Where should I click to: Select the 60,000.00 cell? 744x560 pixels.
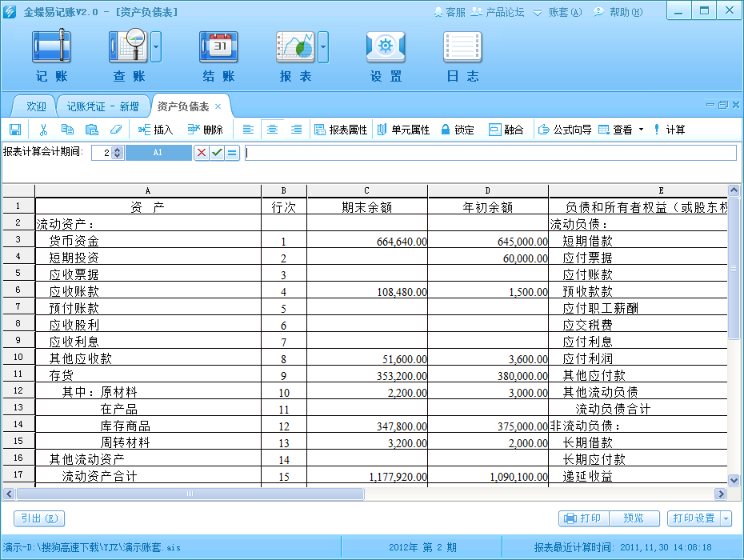[x=488, y=258]
